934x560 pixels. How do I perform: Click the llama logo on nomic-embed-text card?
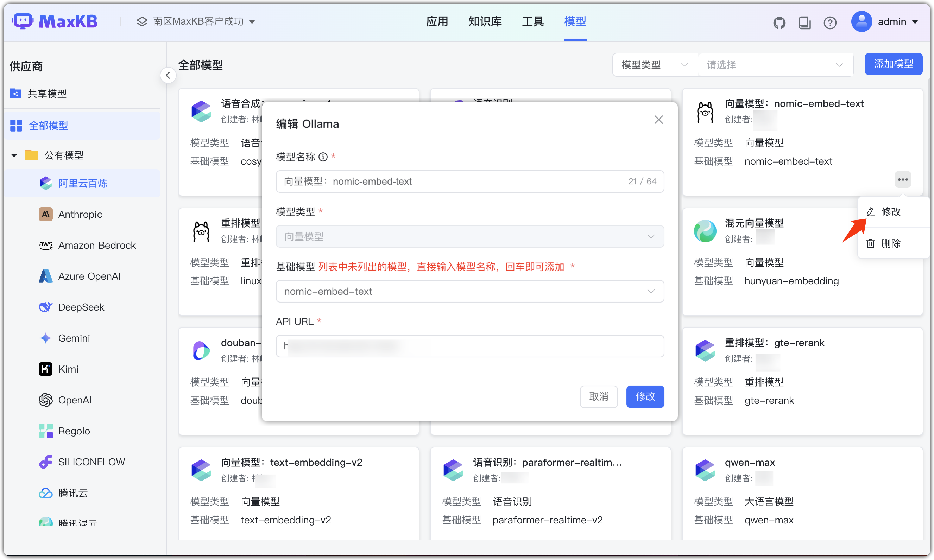point(705,112)
